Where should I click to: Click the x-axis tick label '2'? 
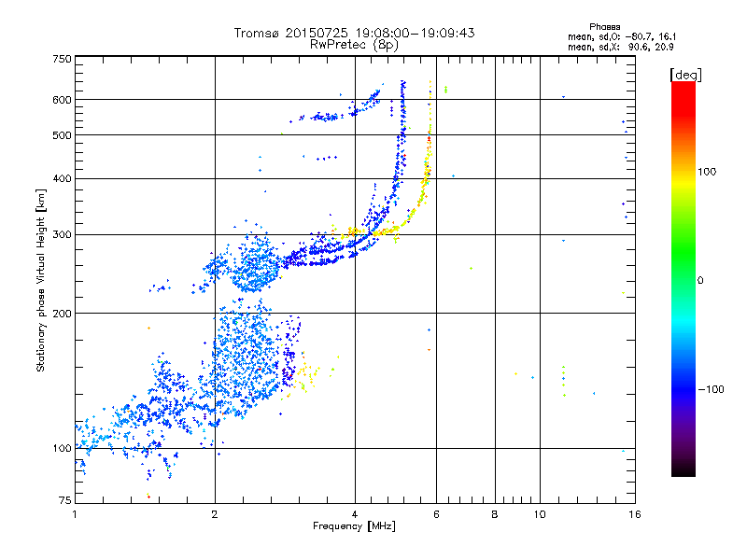pos(215,514)
